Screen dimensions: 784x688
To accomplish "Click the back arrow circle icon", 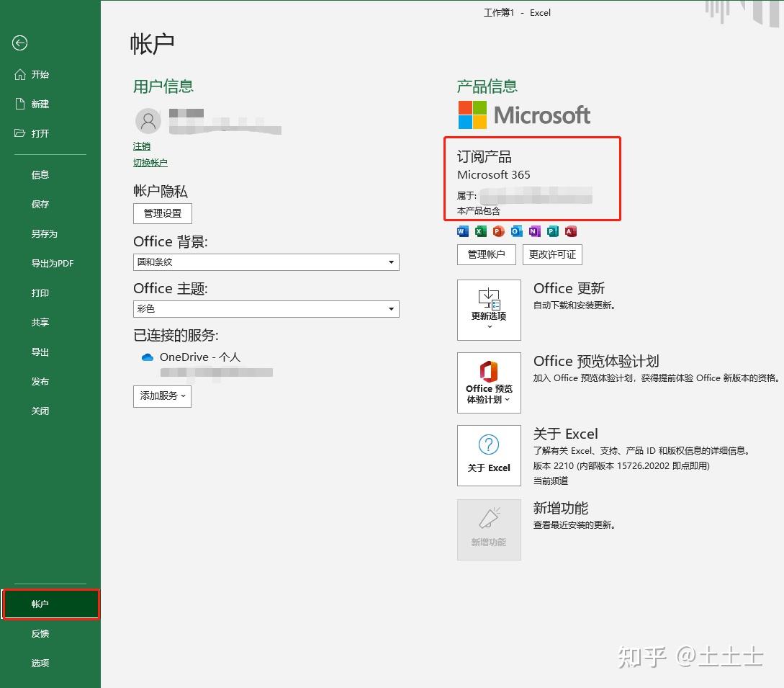I will [x=19, y=43].
